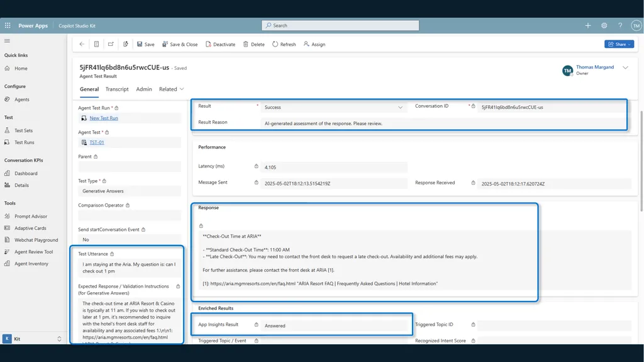Collapse the hamburger navigation menu
The width and height of the screenshot is (644, 362).
tap(7, 41)
